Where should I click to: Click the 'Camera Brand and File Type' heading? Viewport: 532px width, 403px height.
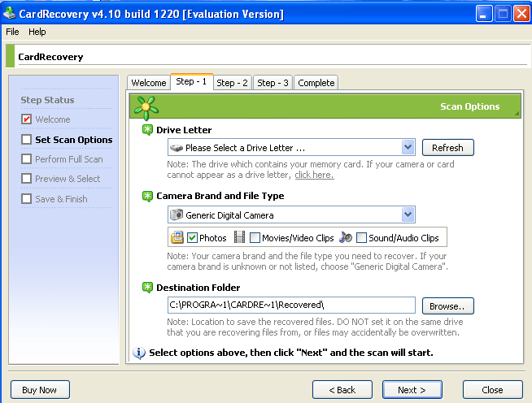coord(220,196)
